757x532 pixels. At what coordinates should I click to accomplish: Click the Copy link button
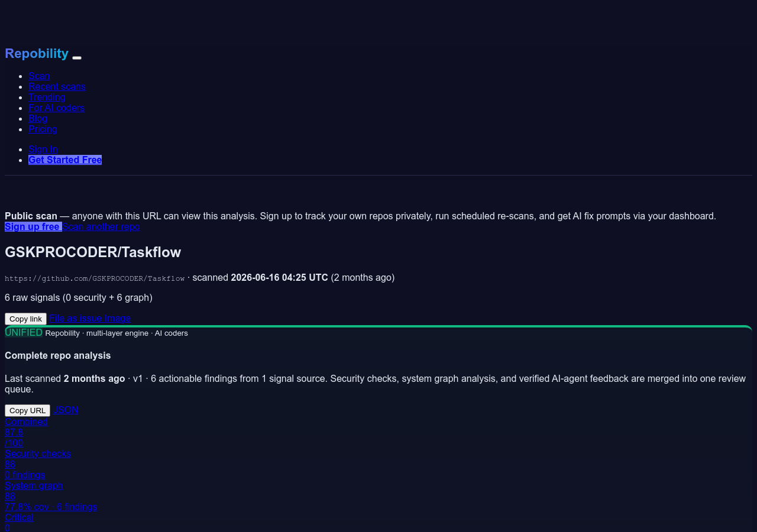(x=25, y=319)
